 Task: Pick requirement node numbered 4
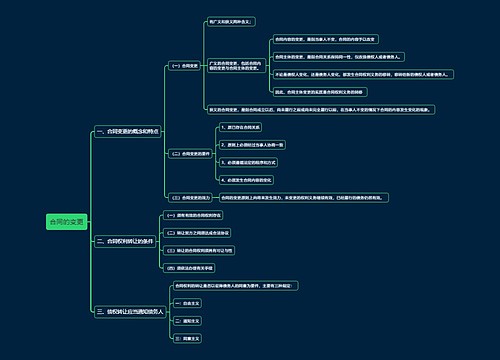click(246, 180)
